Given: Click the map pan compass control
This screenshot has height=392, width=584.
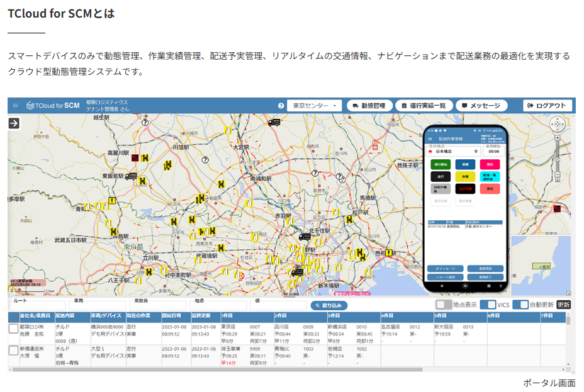Looking at the screenshot, I should [x=558, y=125].
